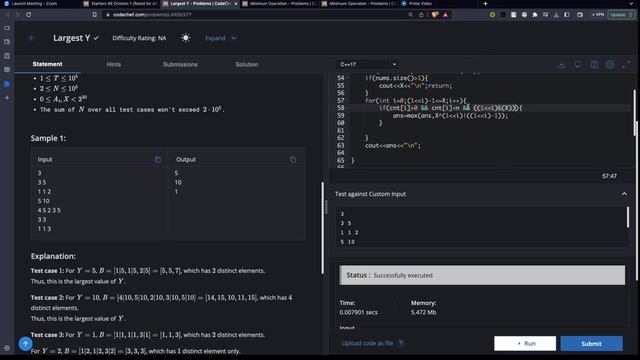Click the green extension icon in toolbar
640x360 pixels.
[x=492, y=15]
